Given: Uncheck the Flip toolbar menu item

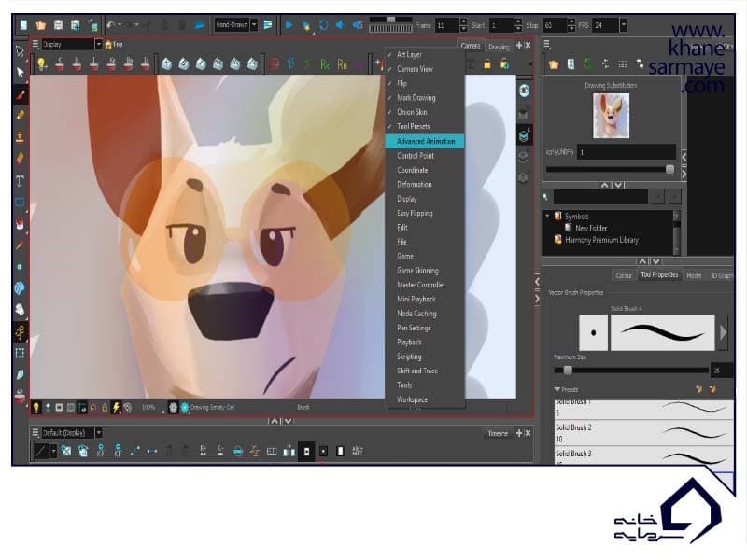Looking at the screenshot, I should 425,83.
